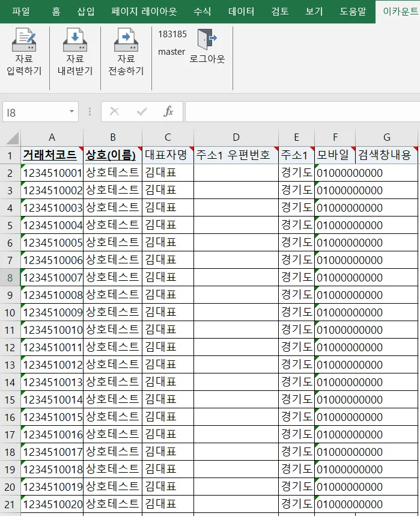Expand the Name Box dropdown arrow
The height and width of the screenshot is (516, 420).
pos(72,111)
